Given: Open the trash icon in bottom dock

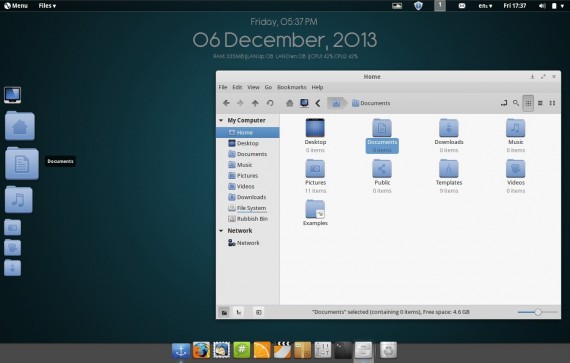Looking at the screenshot, I should tap(388, 350).
